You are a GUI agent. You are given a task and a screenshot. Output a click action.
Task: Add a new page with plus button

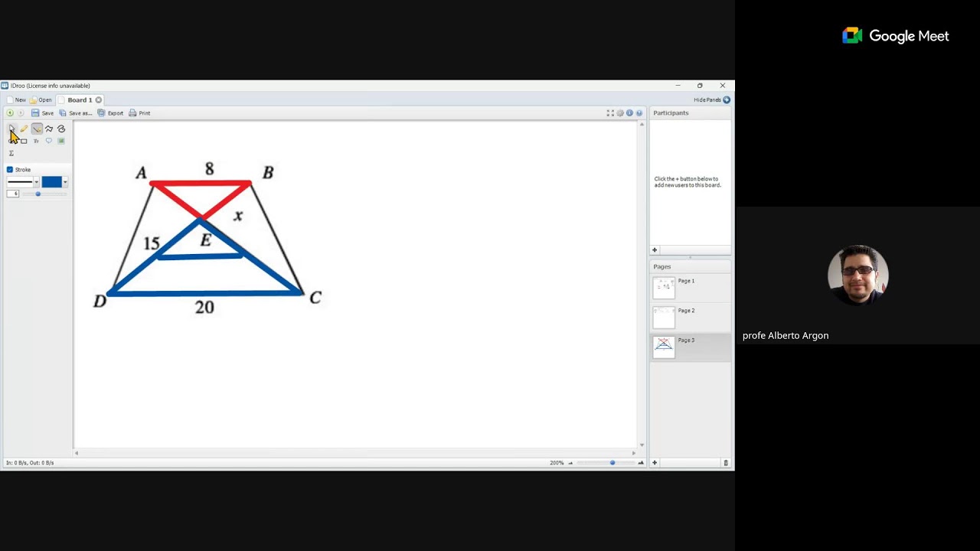click(655, 463)
